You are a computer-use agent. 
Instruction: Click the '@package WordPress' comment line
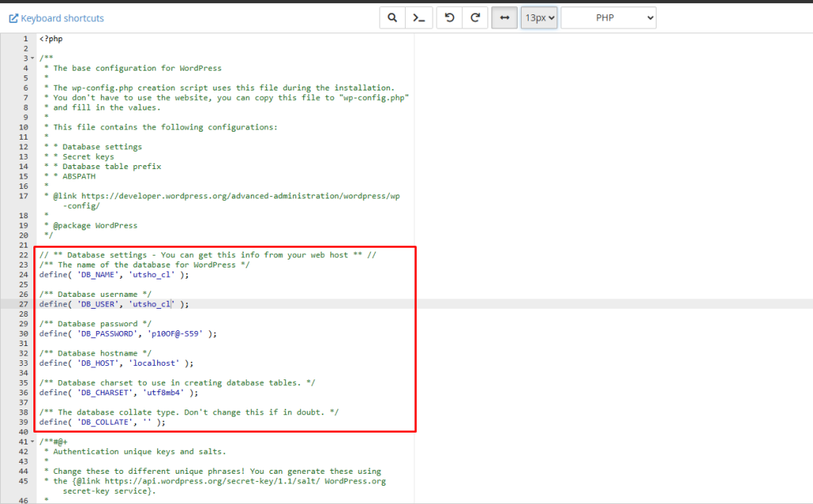[91, 225]
